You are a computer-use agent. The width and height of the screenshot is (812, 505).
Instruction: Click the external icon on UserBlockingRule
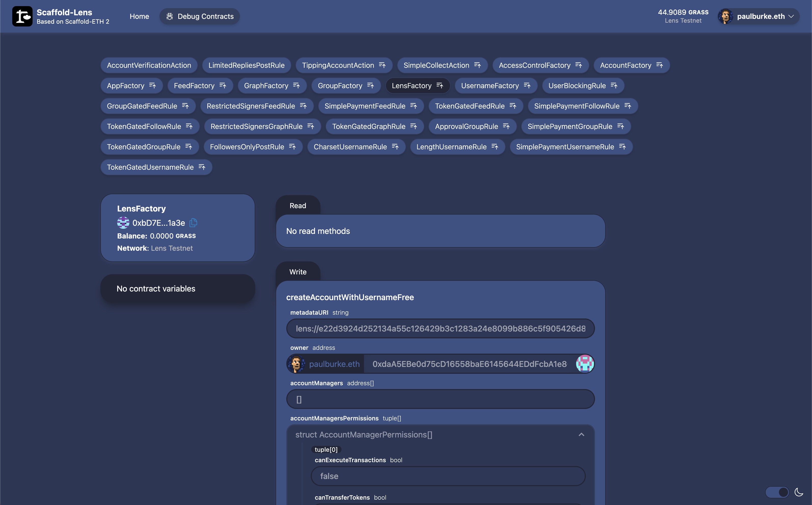click(614, 86)
